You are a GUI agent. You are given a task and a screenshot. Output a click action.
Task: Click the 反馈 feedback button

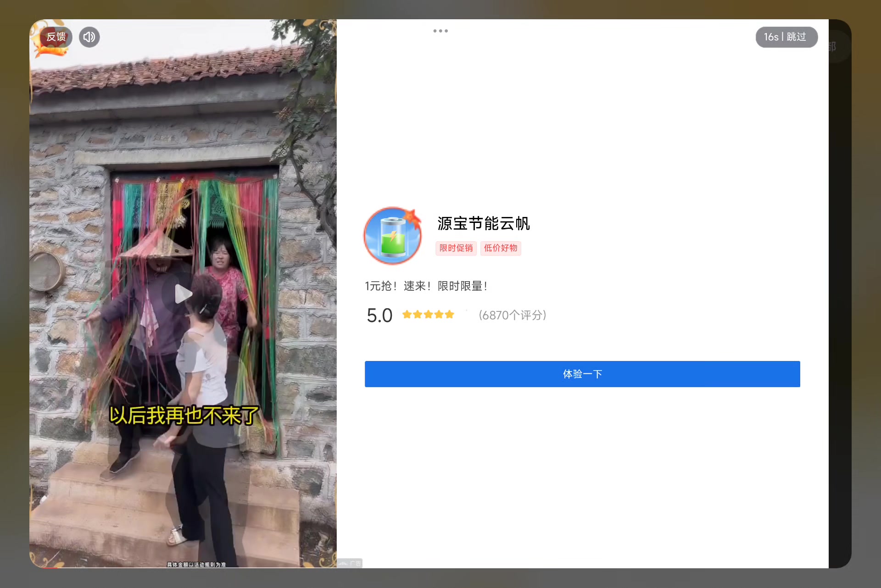point(56,37)
